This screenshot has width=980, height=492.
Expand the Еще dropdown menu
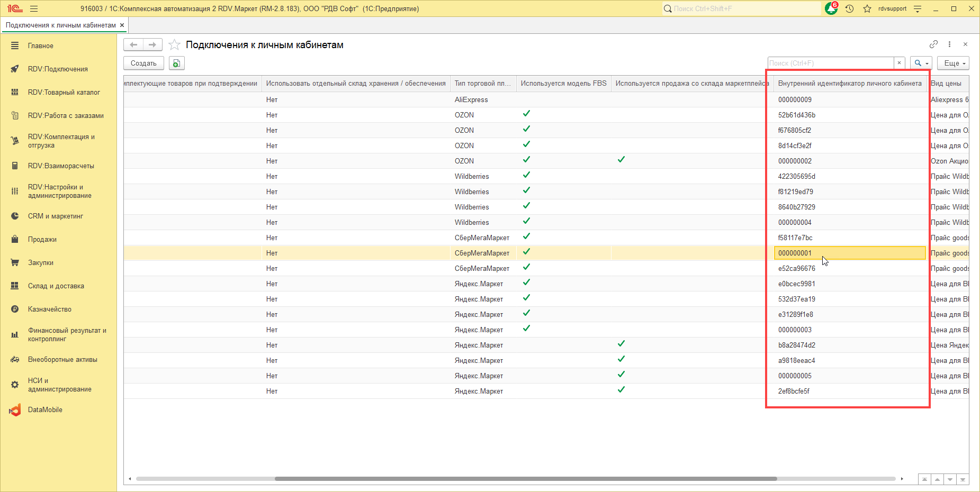point(953,63)
